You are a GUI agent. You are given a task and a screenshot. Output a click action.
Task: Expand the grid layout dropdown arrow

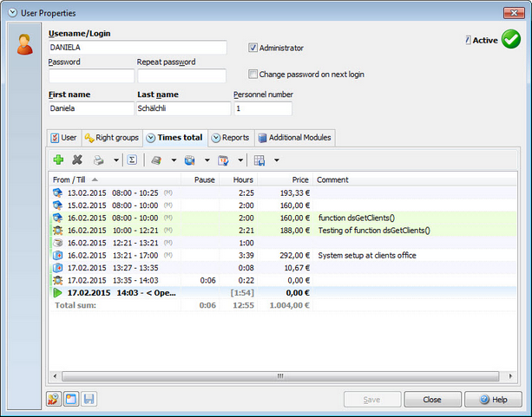point(277,160)
